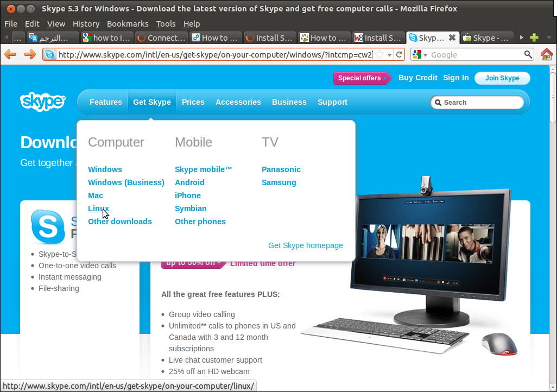Click the Join Skype button
The image size is (557, 392).
(502, 78)
